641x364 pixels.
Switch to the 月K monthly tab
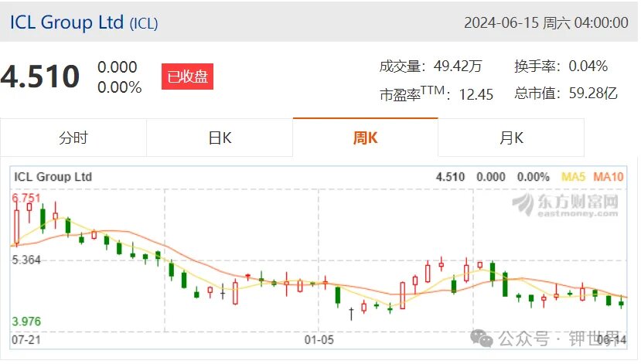pyautogui.click(x=511, y=138)
